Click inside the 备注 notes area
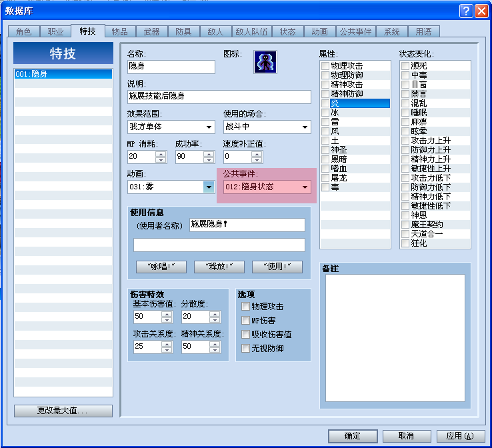 (x=395, y=338)
